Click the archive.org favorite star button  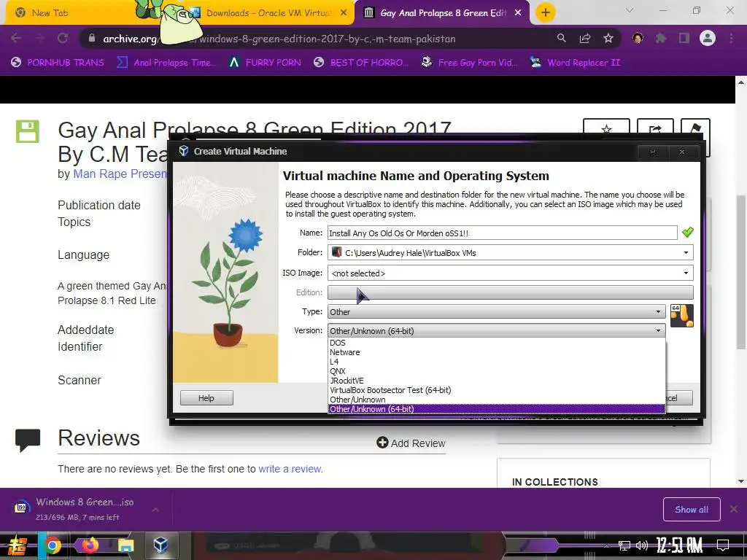tap(606, 128)
